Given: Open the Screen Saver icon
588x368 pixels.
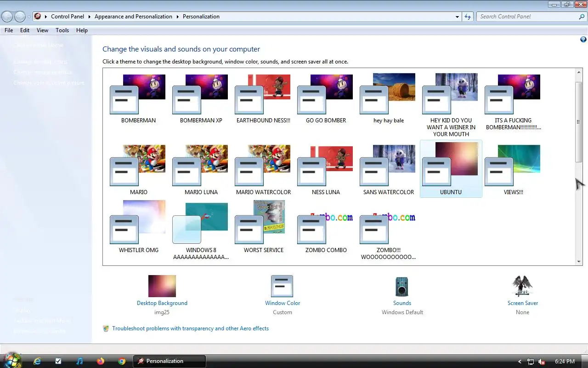Looking at the screenshot, I should (x=522, y=286).
